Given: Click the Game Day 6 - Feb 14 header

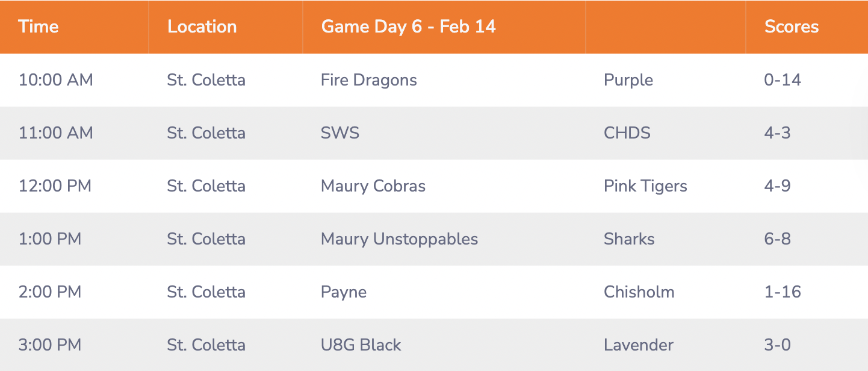Looking at the screenshot, I should point(408,27).
